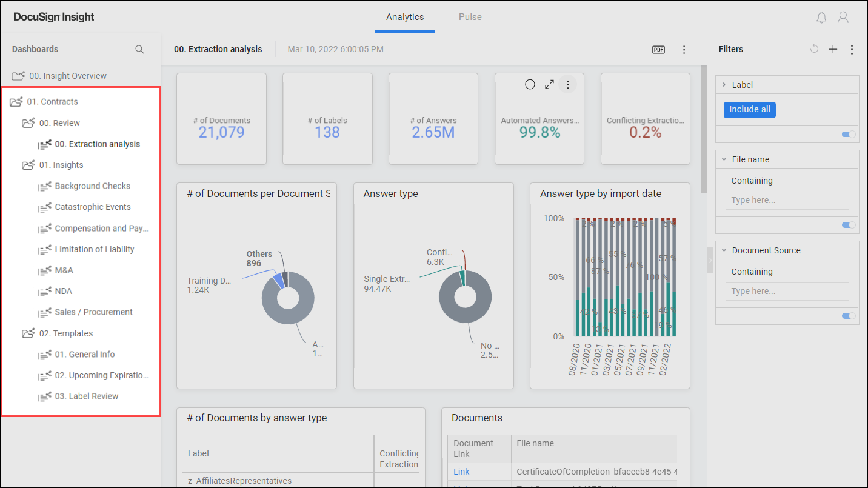Viewport: 868px width, 488px height.
Task: Reset filters with the undo arrow icon
Action: pos(814,49)
